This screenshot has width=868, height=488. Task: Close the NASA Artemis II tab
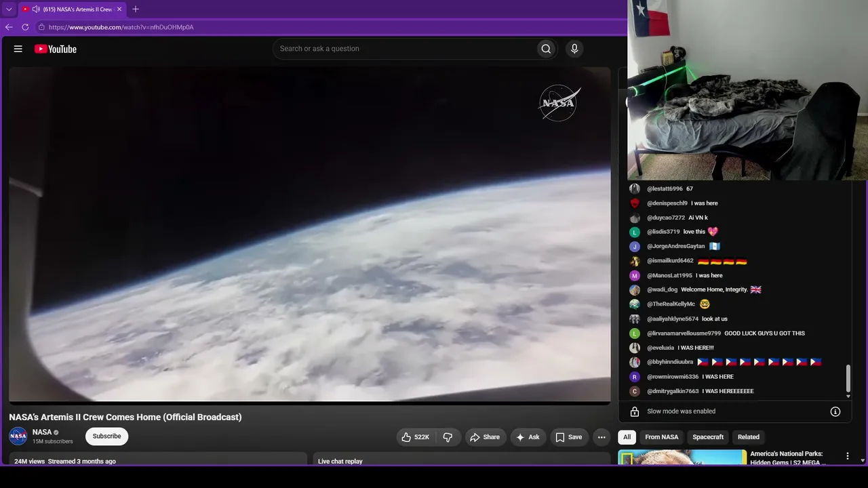[x=120, y=9]
